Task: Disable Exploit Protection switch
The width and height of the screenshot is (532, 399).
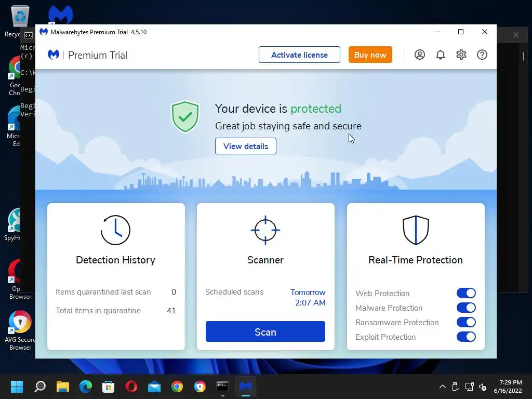Action: tap(466, 337)
